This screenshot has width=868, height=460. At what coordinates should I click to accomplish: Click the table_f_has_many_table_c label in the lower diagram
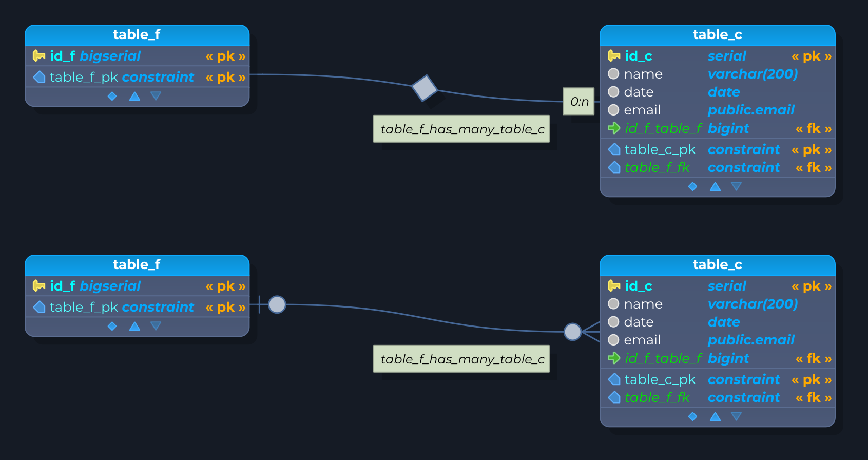click(x=462, y=359)
